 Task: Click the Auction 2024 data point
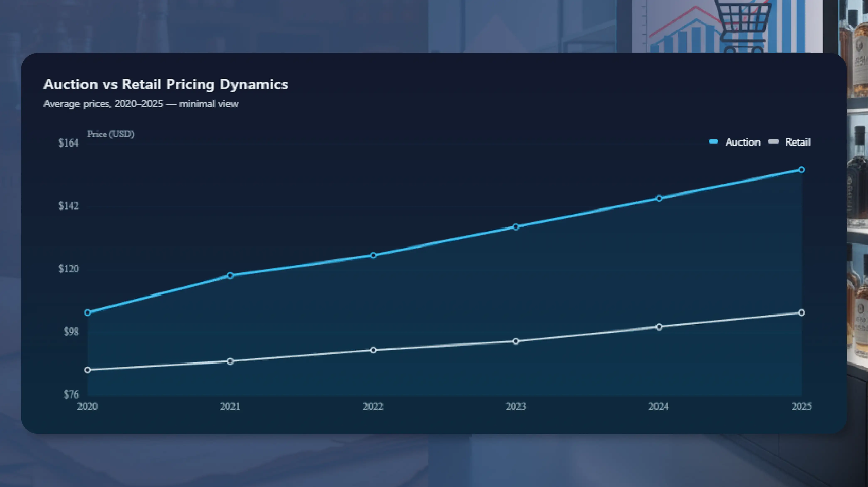pyautogui.click(x=659, y=198)
